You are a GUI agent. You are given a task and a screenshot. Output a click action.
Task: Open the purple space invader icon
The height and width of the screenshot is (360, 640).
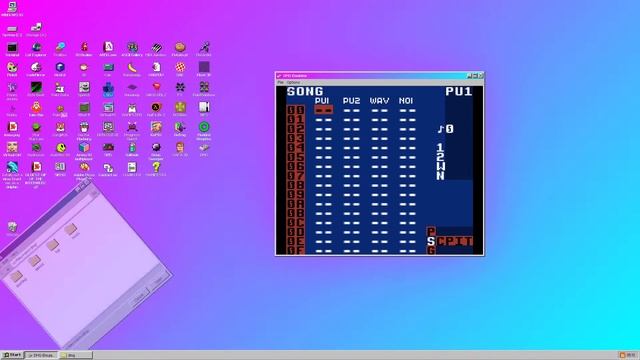coord(132,127)
